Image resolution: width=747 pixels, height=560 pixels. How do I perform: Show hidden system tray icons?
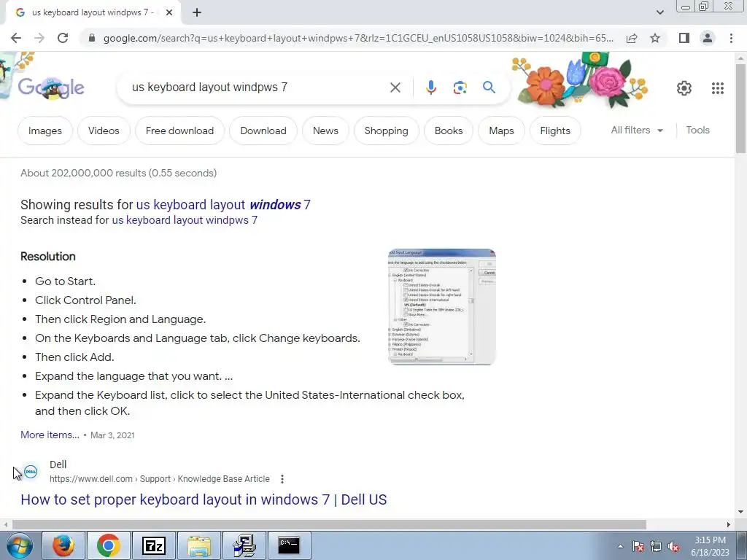(620, 546)
